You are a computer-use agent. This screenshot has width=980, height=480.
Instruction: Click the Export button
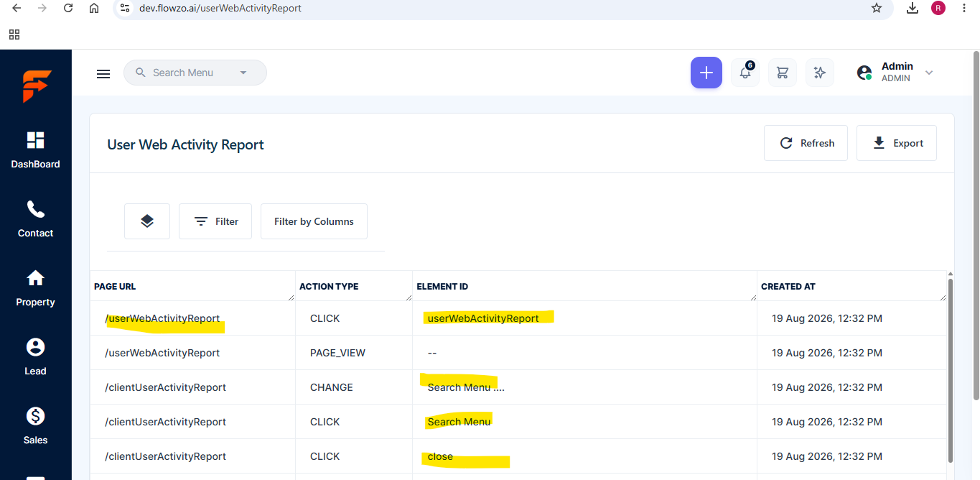[x=897, y=143]
